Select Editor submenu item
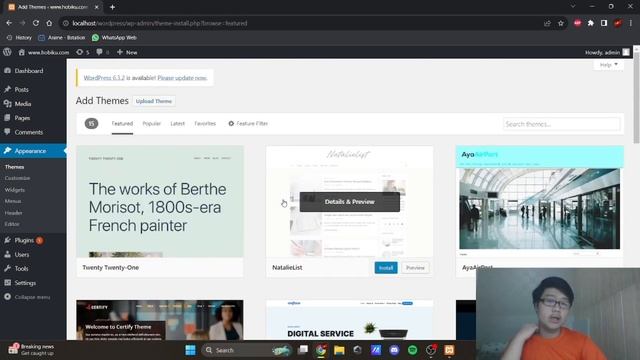Viewport: 640px width, 360px height. click(x=12, y=224)
